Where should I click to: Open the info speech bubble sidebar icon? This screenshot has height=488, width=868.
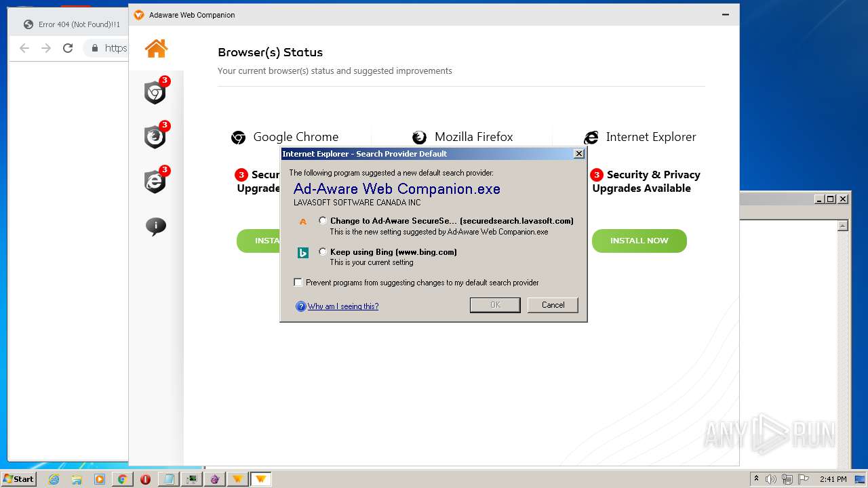point(156,226)
